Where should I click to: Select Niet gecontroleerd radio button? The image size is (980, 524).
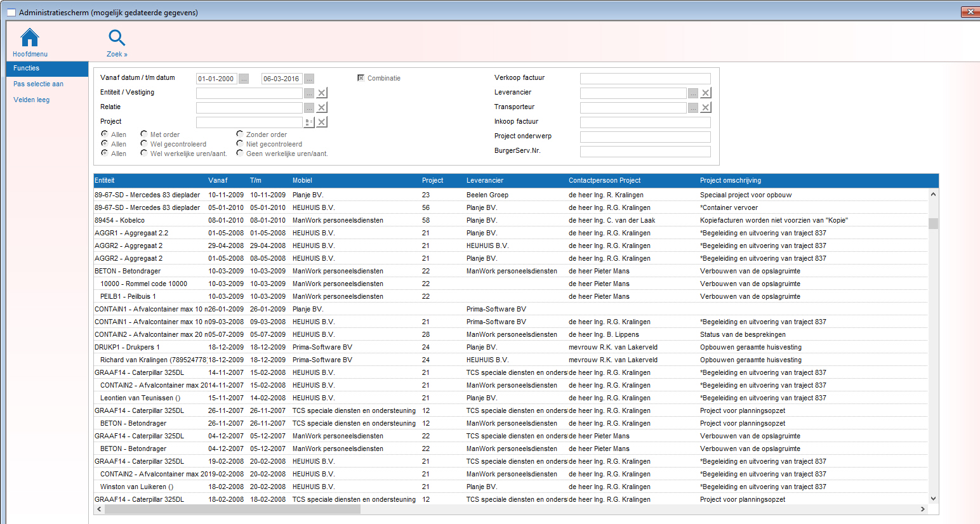coord(239,143)
